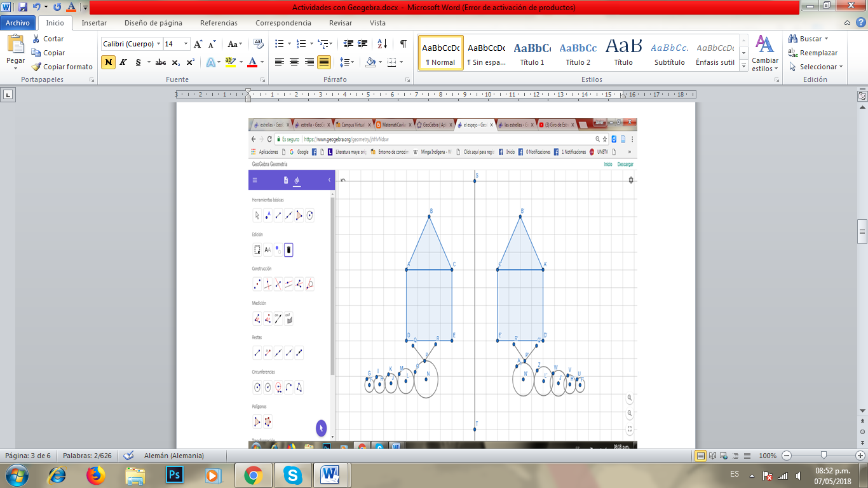Select the Point tool under Herramientas básicas
This screenshot has height=488, width=868.
(x=268, y=215)
